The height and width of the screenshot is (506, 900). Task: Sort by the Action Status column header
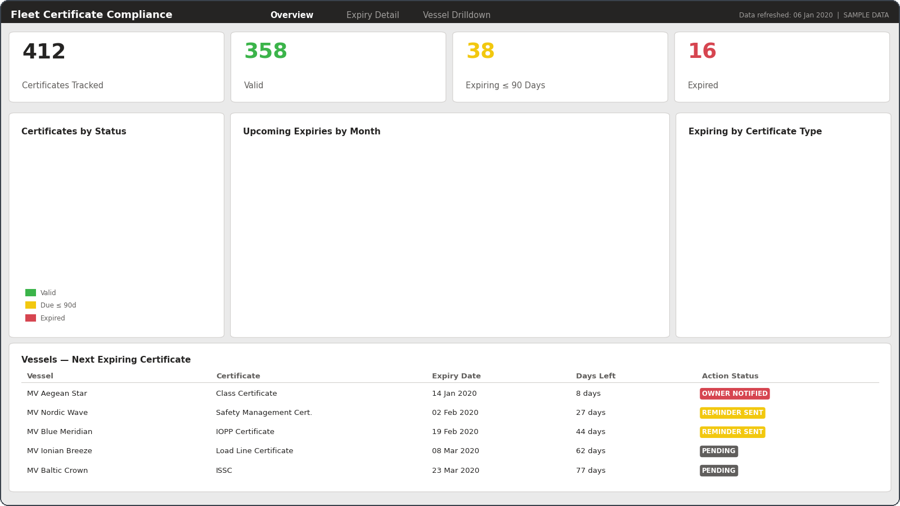tap(730, 376)
